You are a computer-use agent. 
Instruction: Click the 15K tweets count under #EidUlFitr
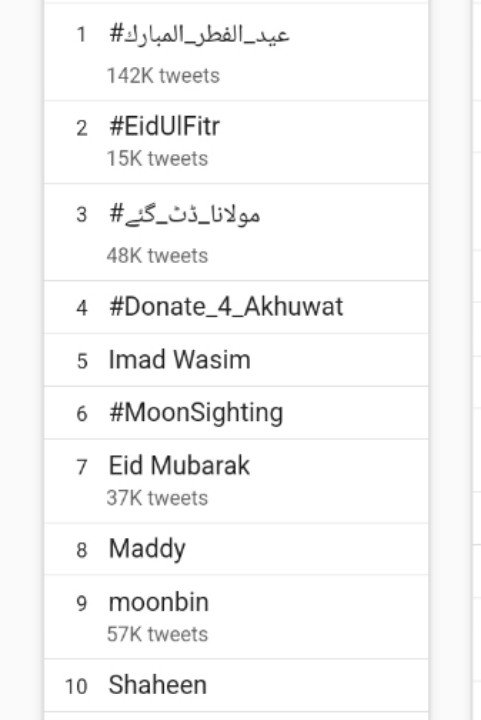pos(157,159)
